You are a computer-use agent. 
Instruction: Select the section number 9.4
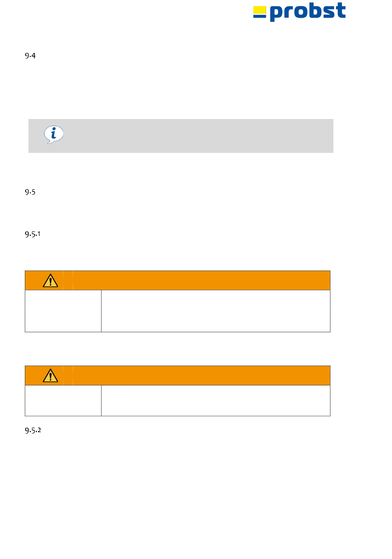pos(30,56)
